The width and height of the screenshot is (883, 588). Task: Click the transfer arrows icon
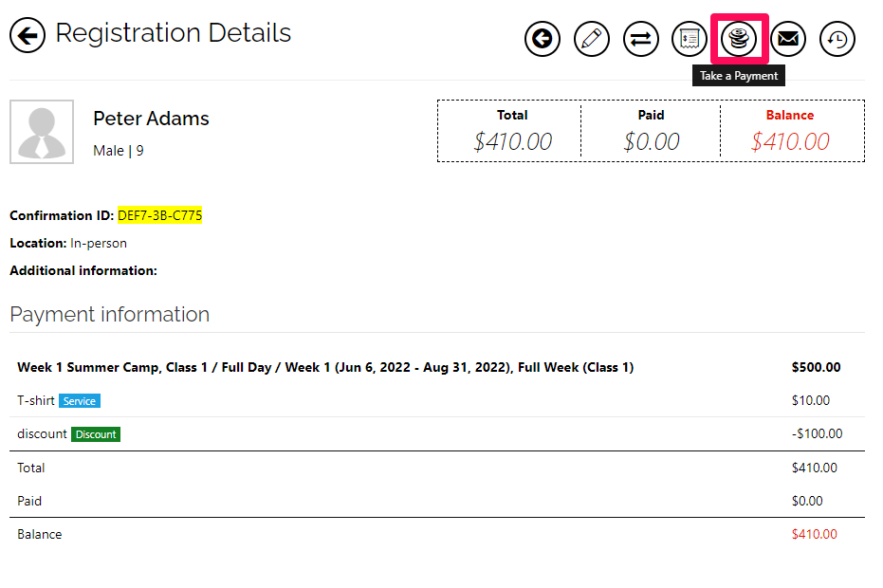tap(641, 39)
